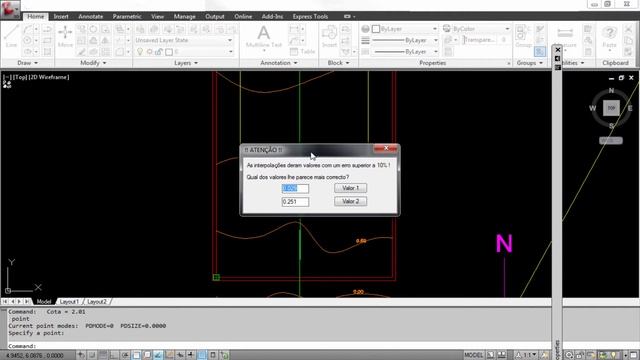Rotate view to North on ViewCube compass
This screenshot has height=360, width=640.
click(611, 90)
